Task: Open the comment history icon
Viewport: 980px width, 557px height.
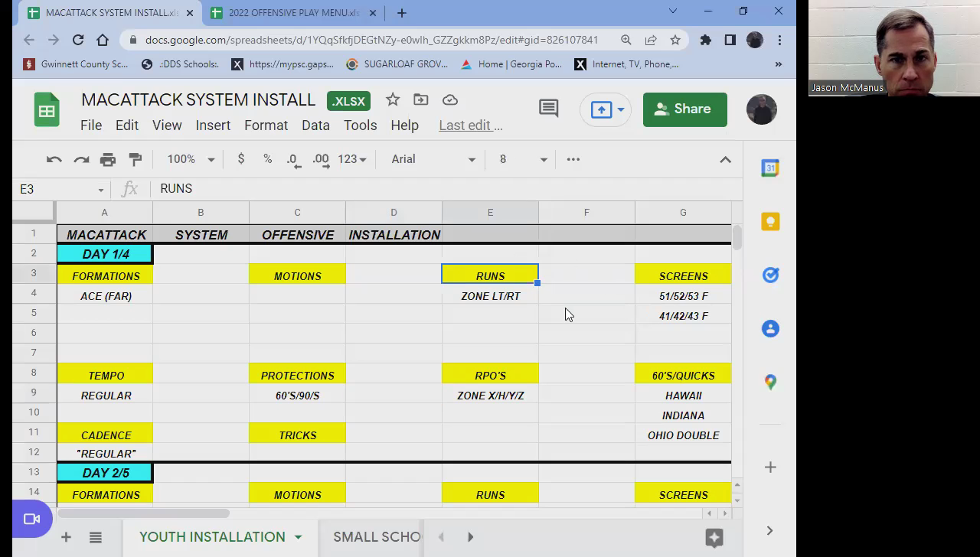Action: click(x=548, y=109)
